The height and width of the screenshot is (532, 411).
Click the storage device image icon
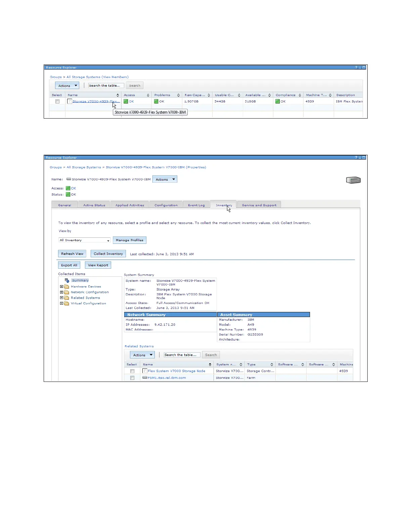[x=353, y=180]
